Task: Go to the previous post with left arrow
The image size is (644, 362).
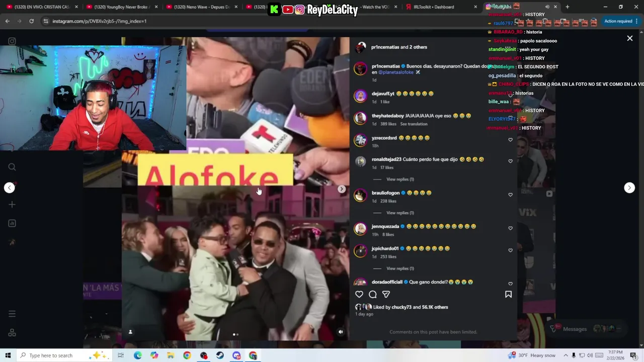Action: 10,188
